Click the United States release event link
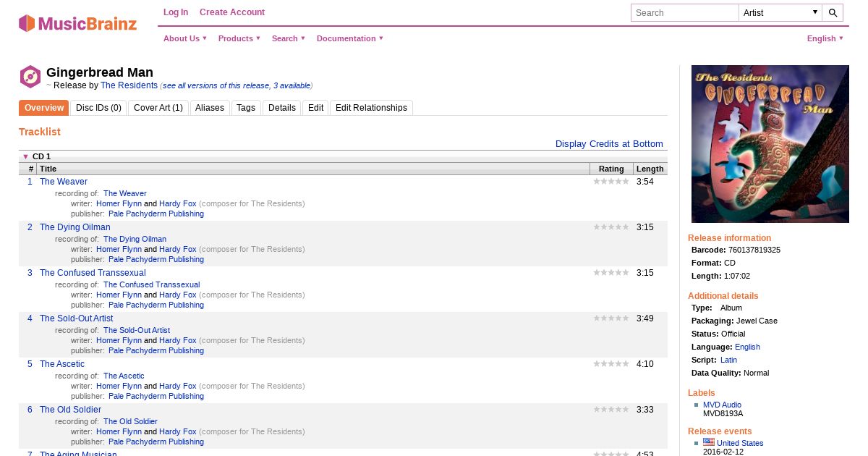The image size is (868, 456). (x=740, y=443)
